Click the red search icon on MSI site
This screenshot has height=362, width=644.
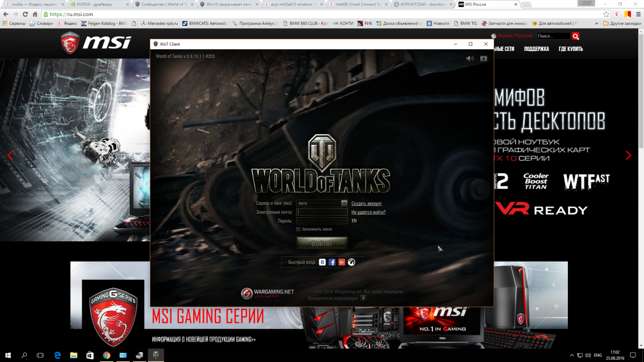point(575,36)
